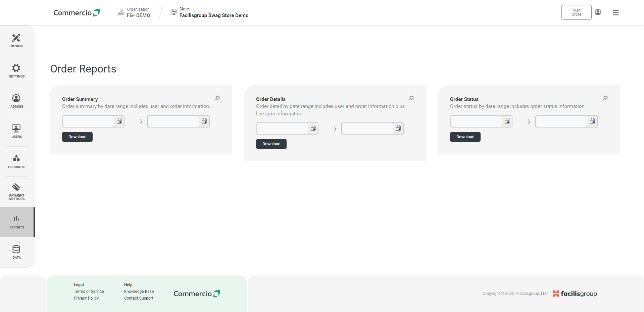The width and height of the screenshot is (644, 312).
Task: Select Reports in the sidebar
Action: [17, 222]
